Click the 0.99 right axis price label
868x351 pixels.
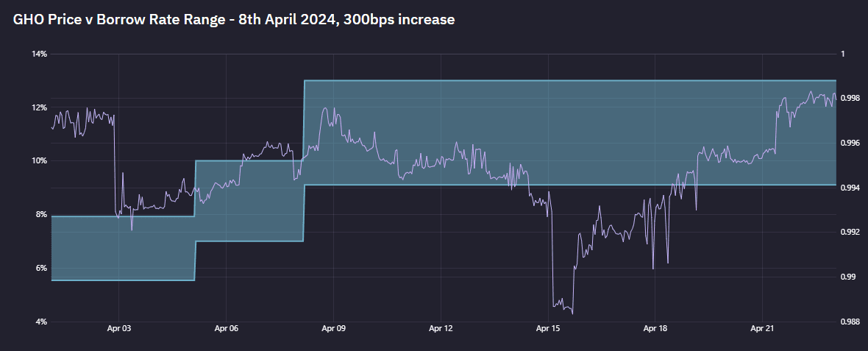tap(848, 277)
